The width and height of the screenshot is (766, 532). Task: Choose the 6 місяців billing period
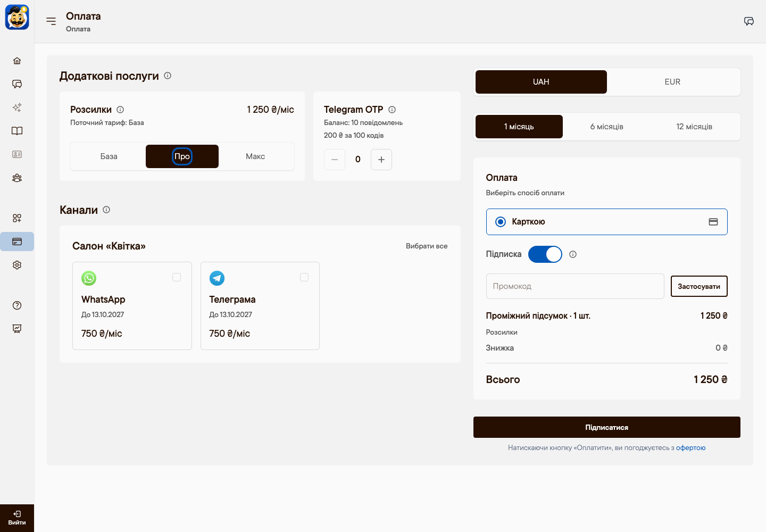tap(607, 127)
